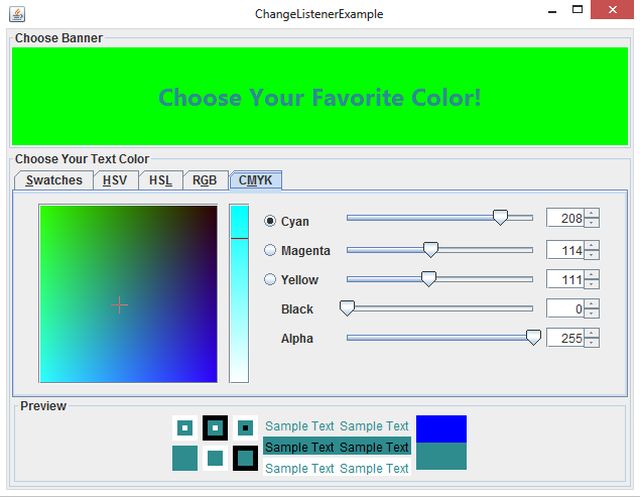The height and width of the screenshot is (497, 640).
Task: Click the Yellow value field showing 111
Action: [x=565, y=279]
